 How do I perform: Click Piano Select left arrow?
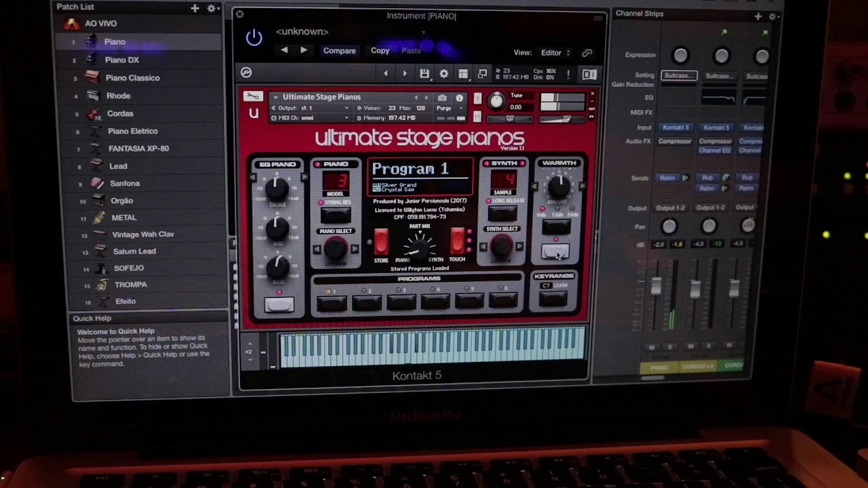click(317, 249)
